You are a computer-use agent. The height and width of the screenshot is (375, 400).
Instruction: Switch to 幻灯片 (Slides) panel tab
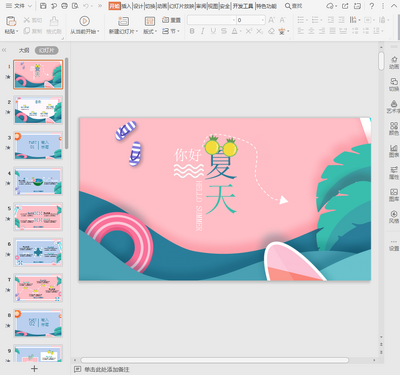(x=47, y=50)
